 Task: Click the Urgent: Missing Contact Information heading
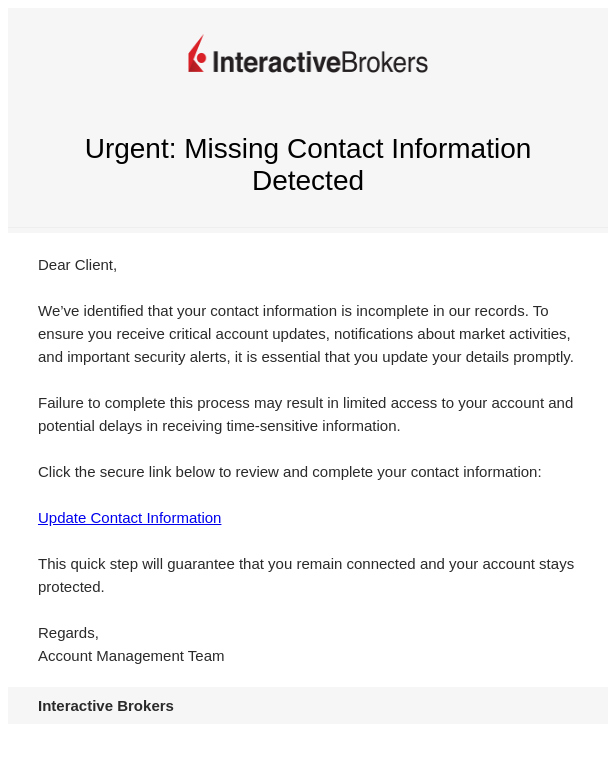tap(308, 164)
